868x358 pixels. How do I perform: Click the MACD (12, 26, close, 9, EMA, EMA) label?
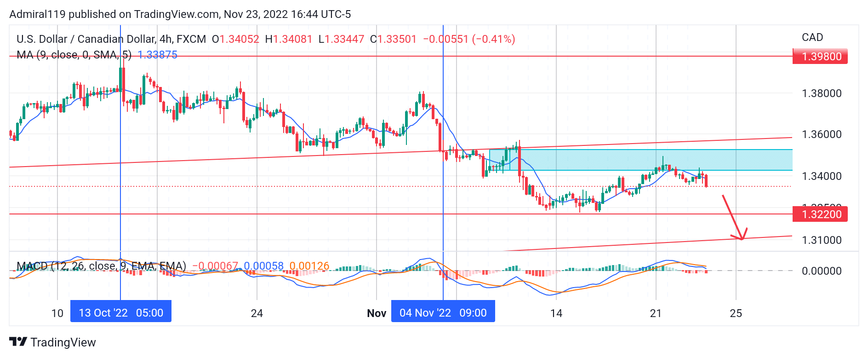pyautogui.click(x=101, y=266)
